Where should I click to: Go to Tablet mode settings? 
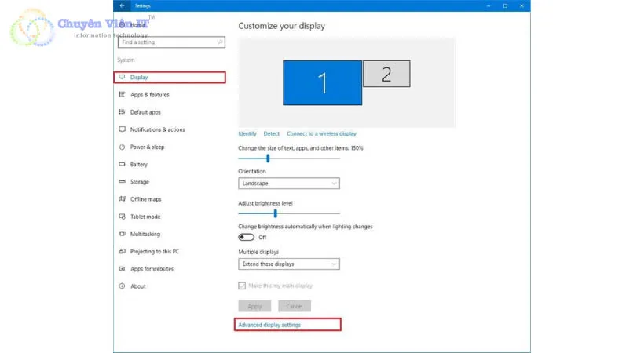145,217
